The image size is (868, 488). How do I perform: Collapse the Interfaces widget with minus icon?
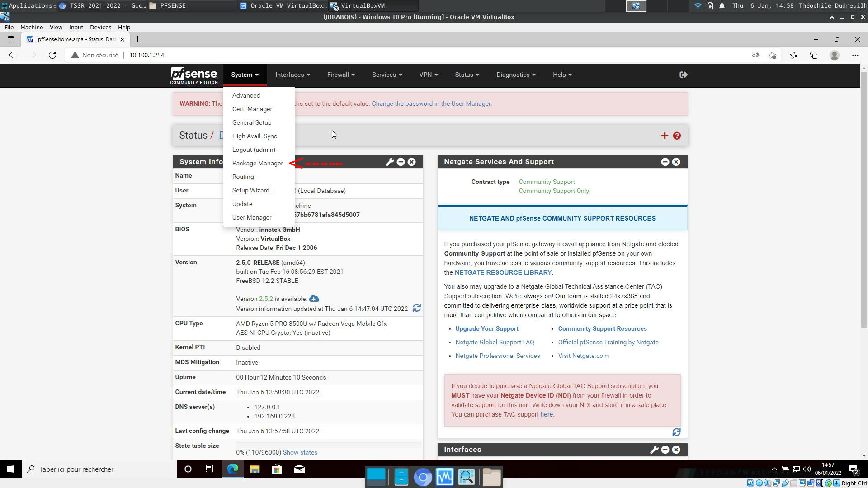coord(665,450)
